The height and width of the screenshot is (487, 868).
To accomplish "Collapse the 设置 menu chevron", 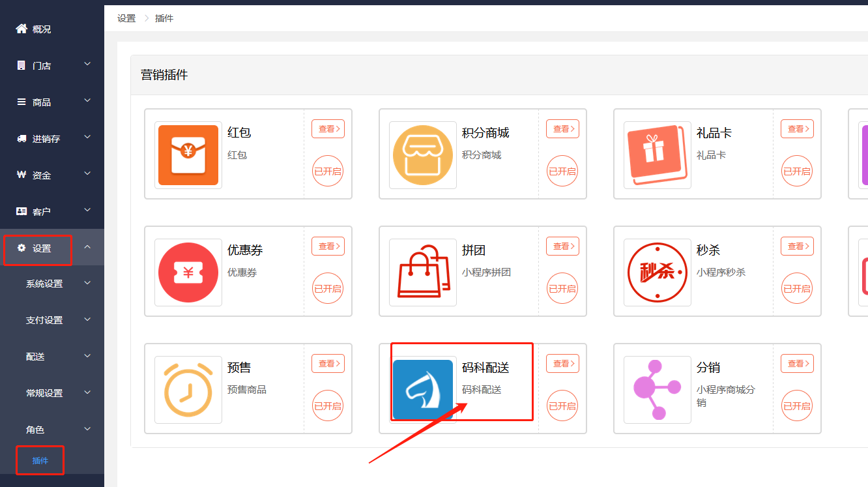I will pos(87,246).
